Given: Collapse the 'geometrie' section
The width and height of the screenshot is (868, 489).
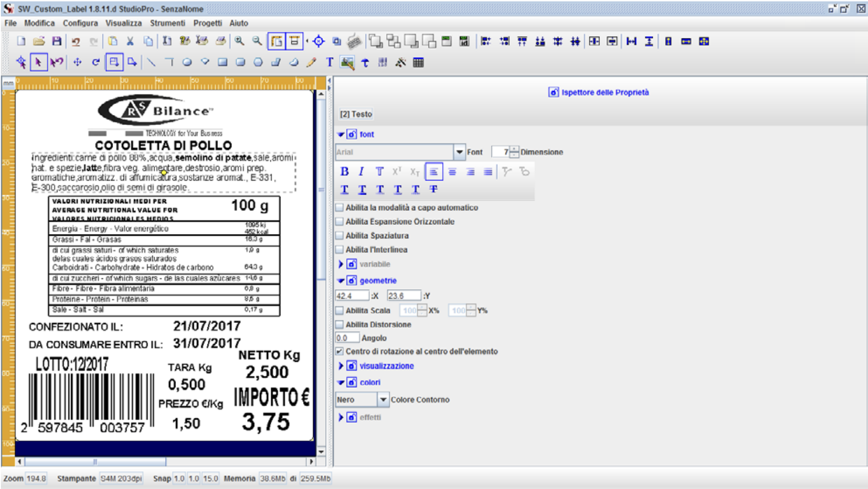Looking at the screenshot, I should click(x=341, y=281).
